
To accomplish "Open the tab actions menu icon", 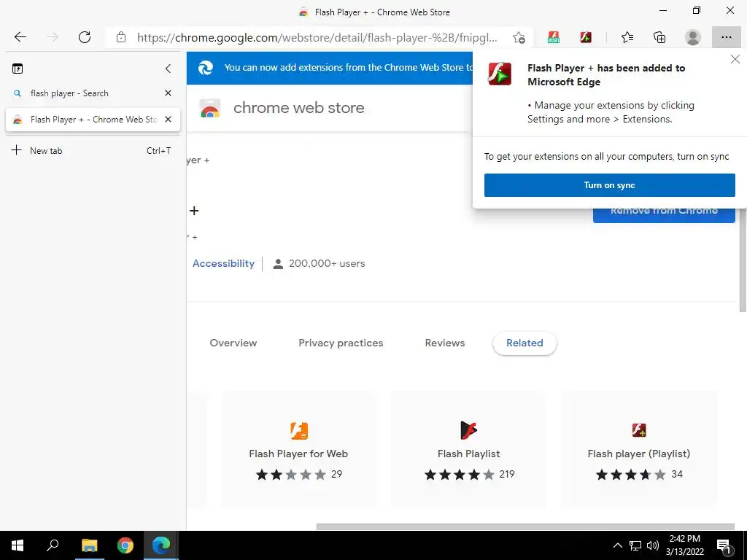I will click(x=18, y=69).
